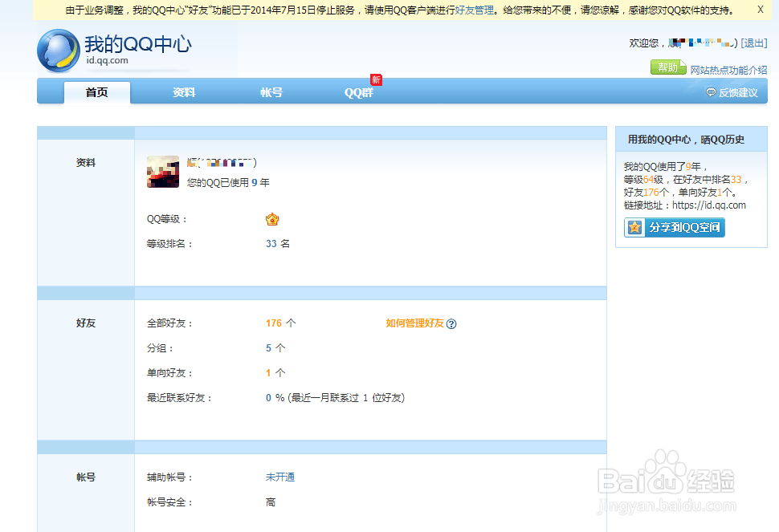The height and width of the screenshot is (532, 779).
Task: Open the 好友管理 link in notice
Action: (475, 10)
